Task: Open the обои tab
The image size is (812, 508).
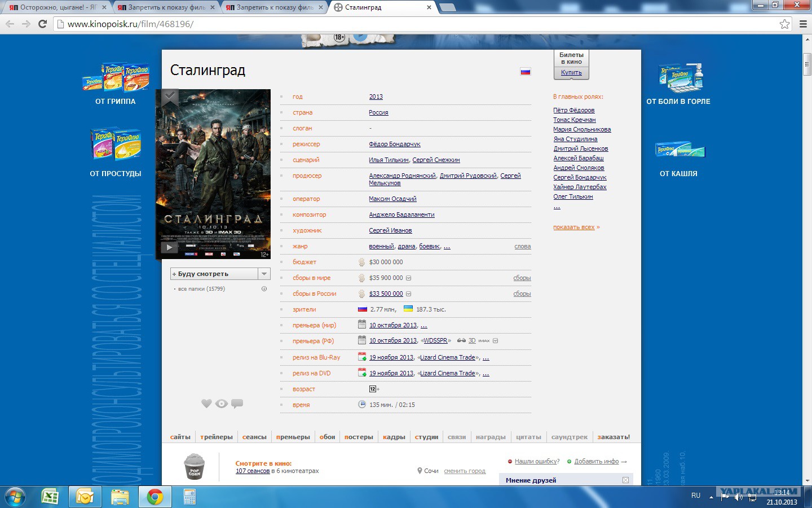Action: [328, 437]
